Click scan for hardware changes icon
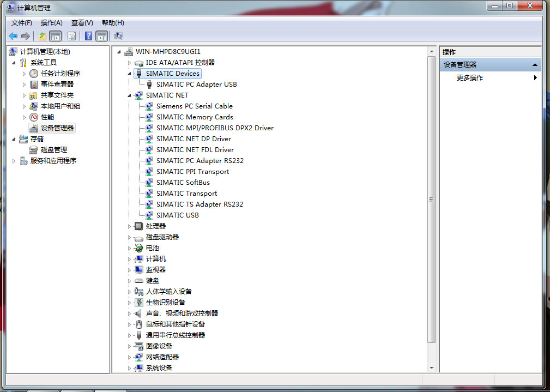This screenshot has width=550, height=392. (x=118, y=36)
